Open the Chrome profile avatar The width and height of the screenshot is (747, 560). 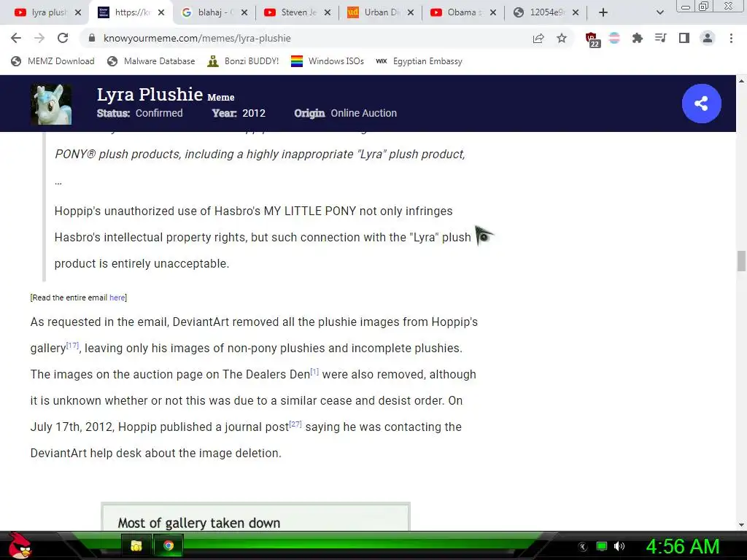coord(708,38)
